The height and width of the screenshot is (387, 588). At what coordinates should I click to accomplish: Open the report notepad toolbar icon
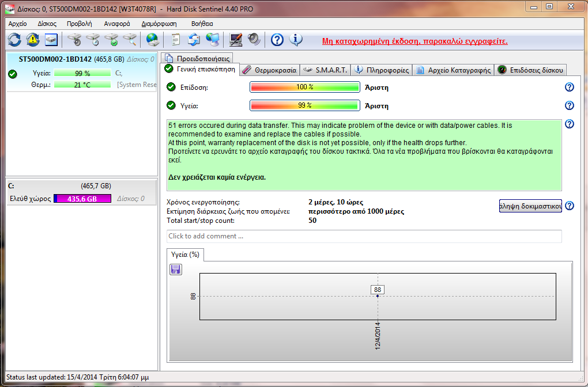pos(175,40)
